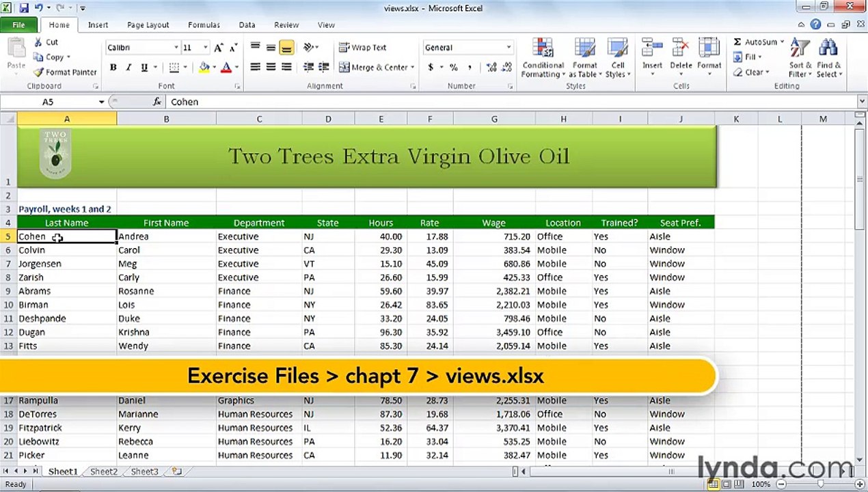Toggle underline formatting

[x=144, y=68]
